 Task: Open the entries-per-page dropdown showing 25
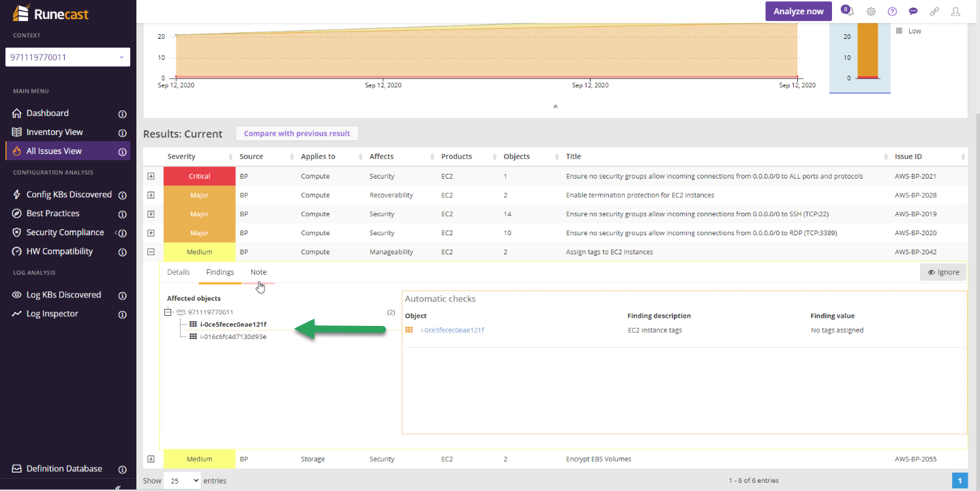(183, 481)
